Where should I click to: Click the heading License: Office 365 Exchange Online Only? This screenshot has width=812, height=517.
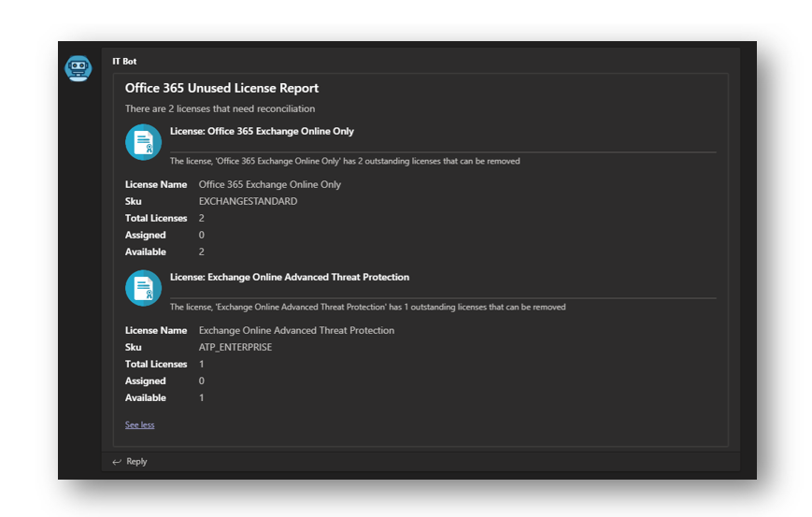[x=262, y=131]
